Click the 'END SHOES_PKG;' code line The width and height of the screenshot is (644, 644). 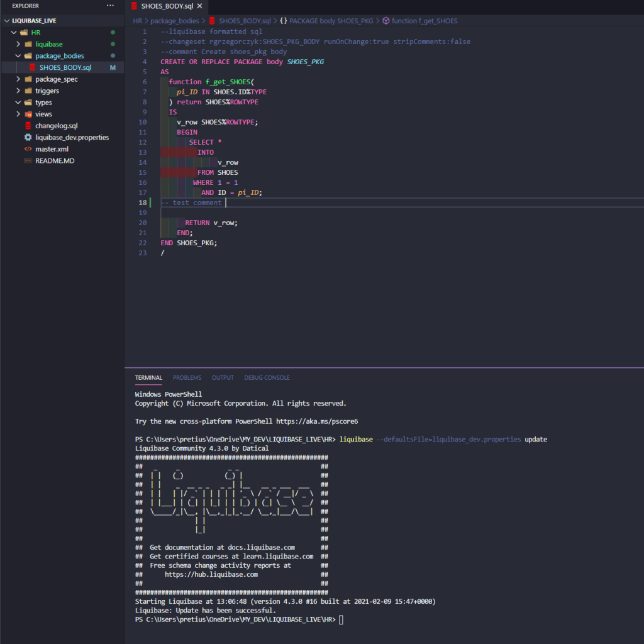[189, 243]
